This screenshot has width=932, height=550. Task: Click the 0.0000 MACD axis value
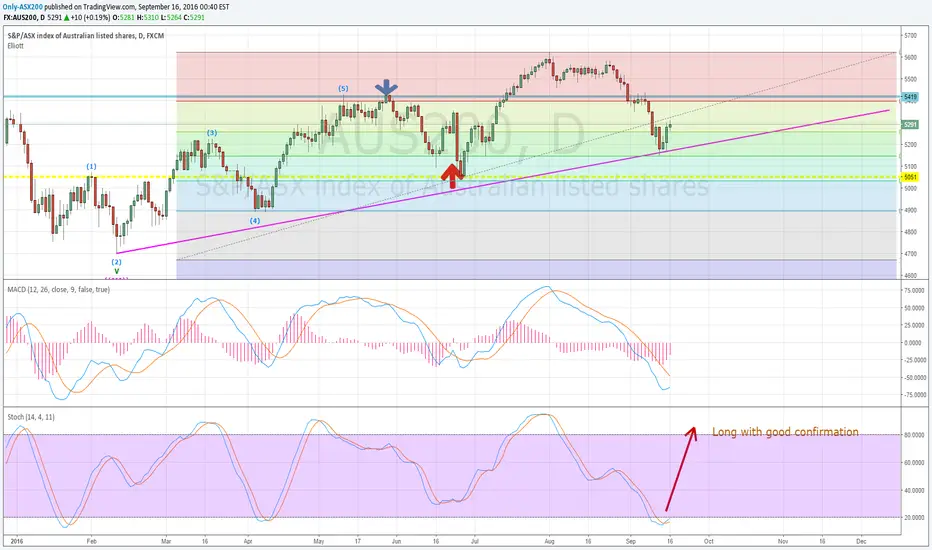(914, 343)
